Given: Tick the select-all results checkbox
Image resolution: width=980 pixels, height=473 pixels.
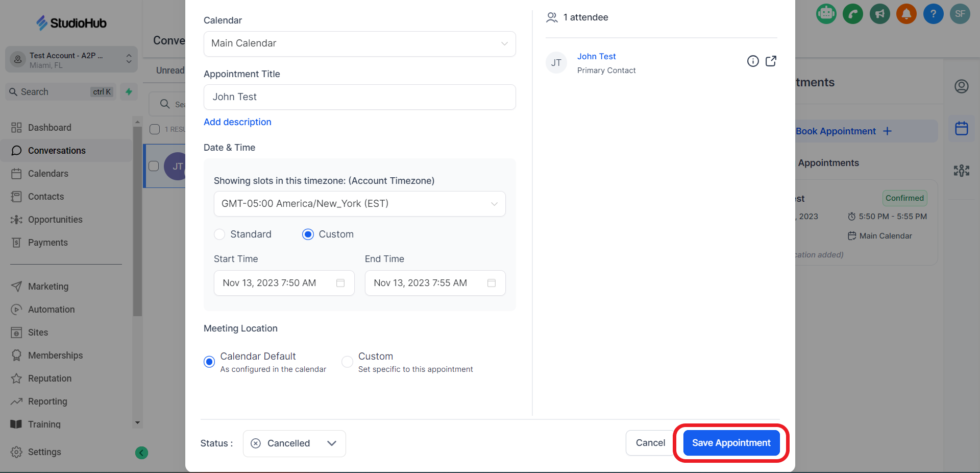Looking at the screenshot, I should pyautogui.click(x=155, y=129).
